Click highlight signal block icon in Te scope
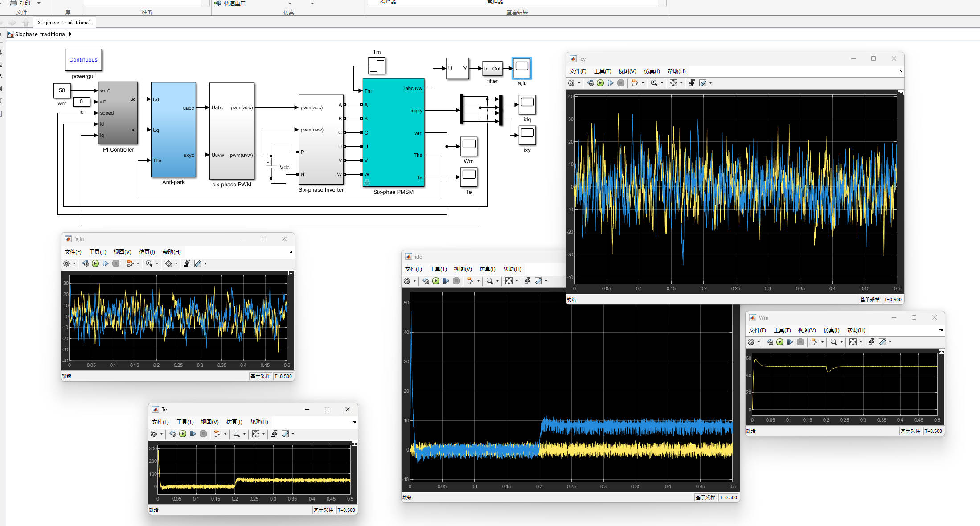This screenshot has height=526, width=980. point(217,434)
